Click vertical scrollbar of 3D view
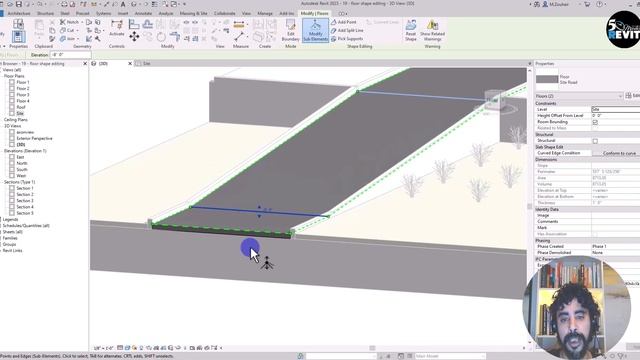 [x=530, y=206]
